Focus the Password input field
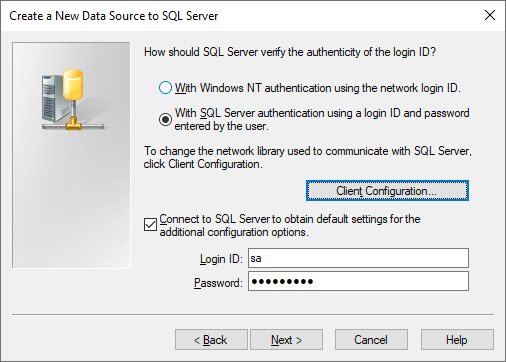The width and height of the screenshot is (506, 362). point(358,281)
